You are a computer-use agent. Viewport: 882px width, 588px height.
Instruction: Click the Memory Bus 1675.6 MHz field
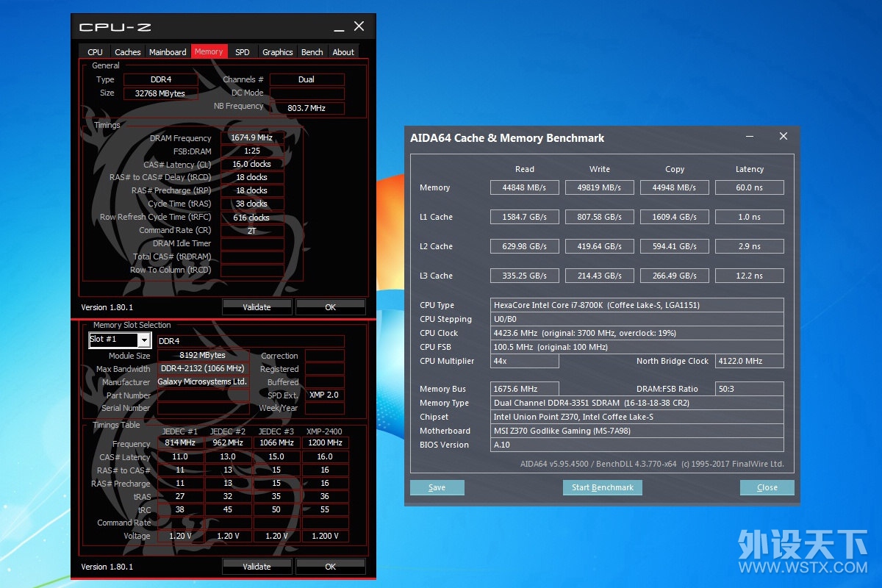(525, 389)
